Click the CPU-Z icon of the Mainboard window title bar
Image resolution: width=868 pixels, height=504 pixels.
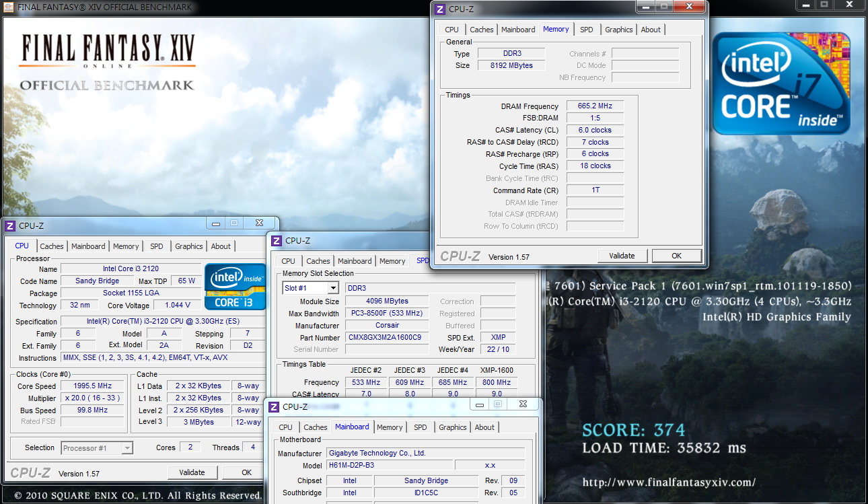(274, 406)
